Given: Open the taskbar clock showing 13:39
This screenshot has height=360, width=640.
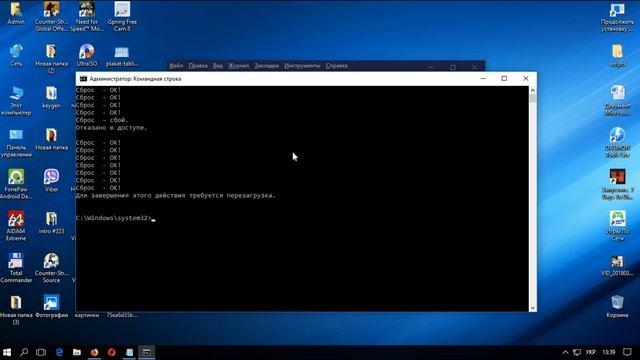Looking at the screenshot, I should click(609, 352).
